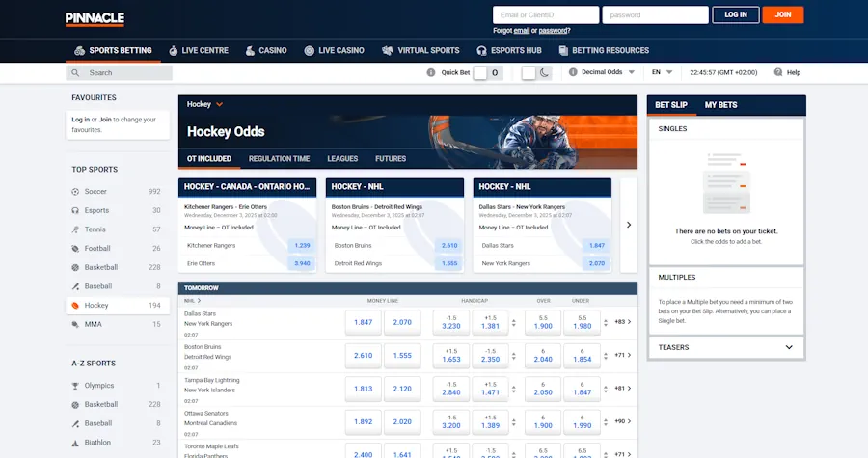Click the Hockey puck icon in sidebar

tap(75, 306)
